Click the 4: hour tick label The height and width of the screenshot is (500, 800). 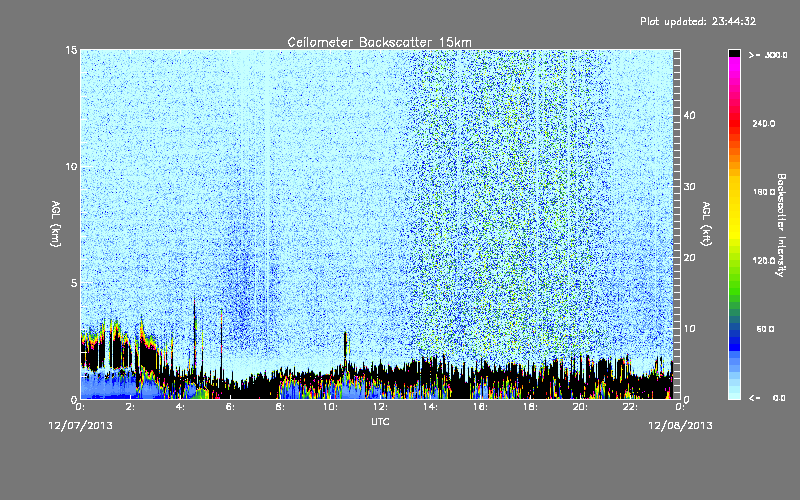[180, 407]
